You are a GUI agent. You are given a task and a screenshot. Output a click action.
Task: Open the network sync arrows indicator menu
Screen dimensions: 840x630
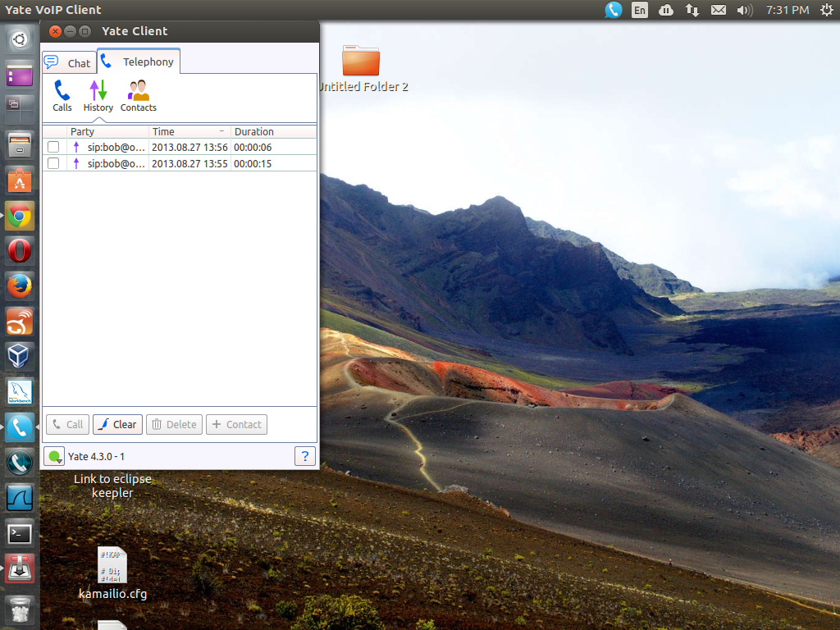(692, 10)
